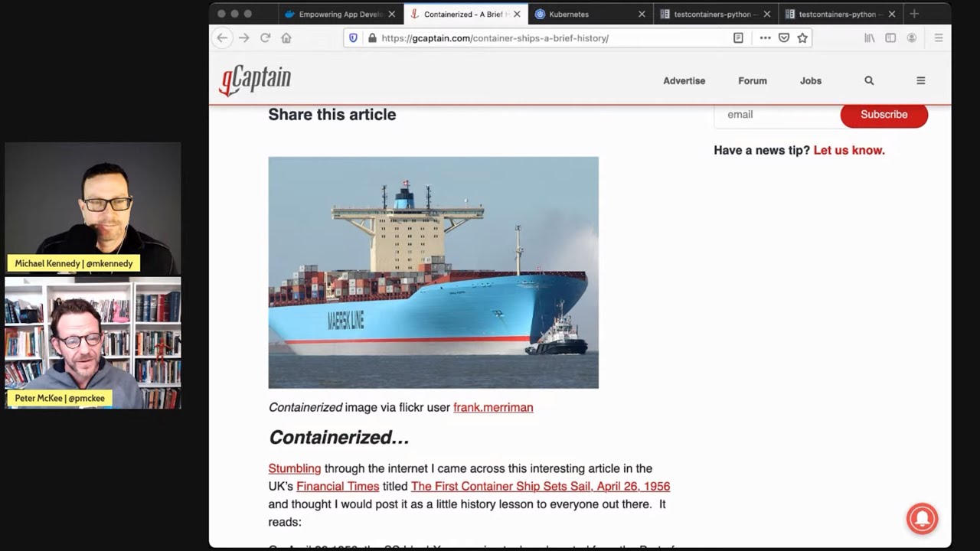Screen dimensions: 980x551
Task: Toggle the Firefox sidebar view
Action: click(890, 37)
